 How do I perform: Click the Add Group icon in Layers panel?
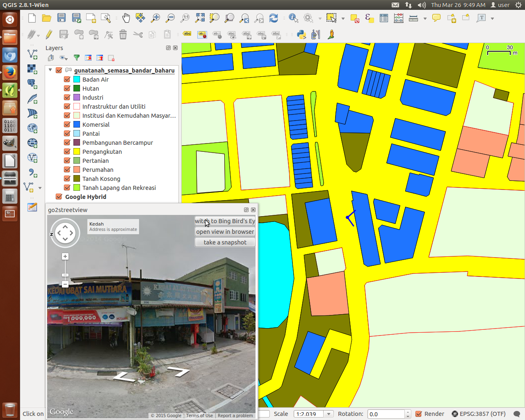(50, 58)
